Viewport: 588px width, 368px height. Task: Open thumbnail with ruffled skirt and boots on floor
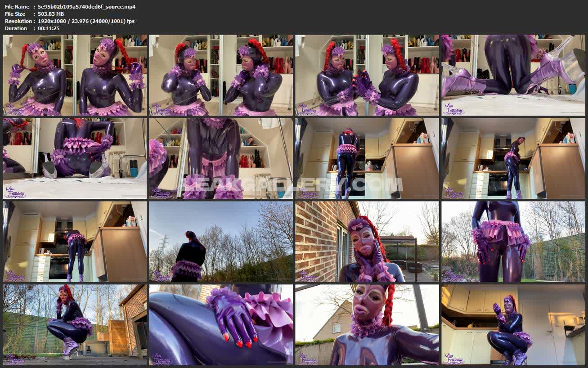[75, 158]
